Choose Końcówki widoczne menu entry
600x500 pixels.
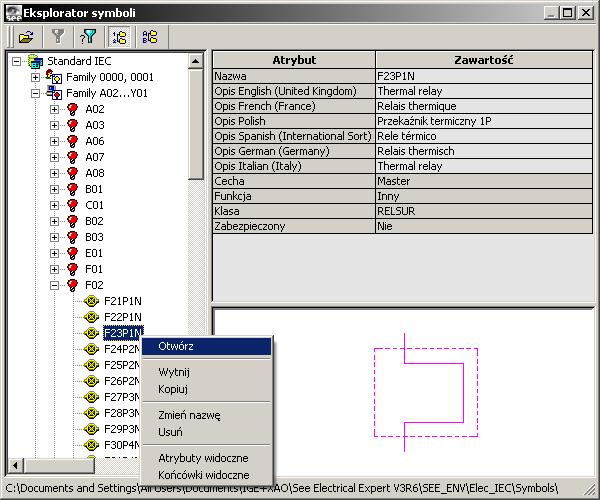click(x=207, y=475)
